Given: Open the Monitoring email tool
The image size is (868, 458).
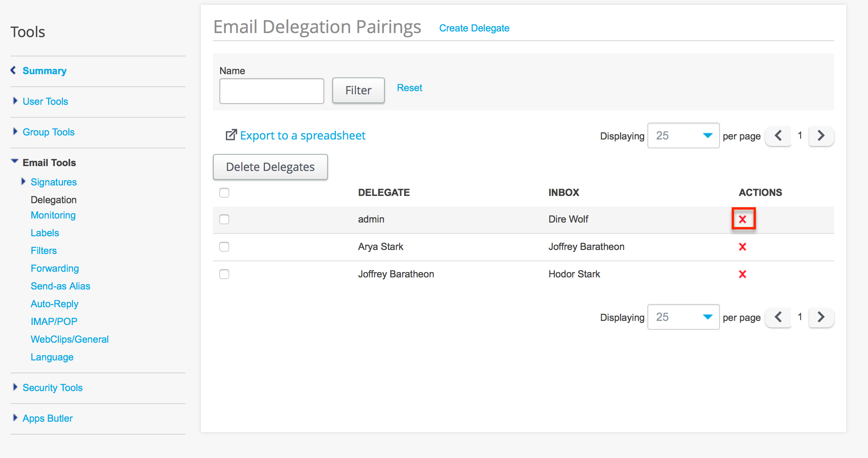Looking at the screenshot, I should [53, 215].
